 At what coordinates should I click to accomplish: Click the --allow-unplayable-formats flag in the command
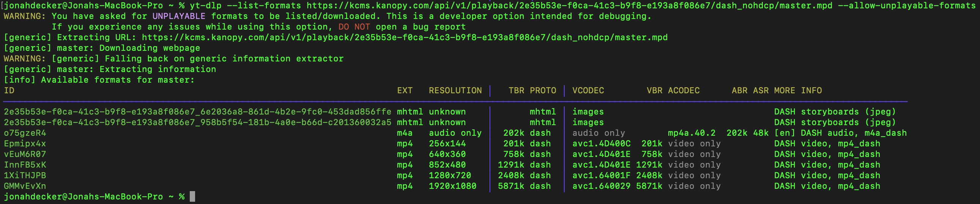907,6
